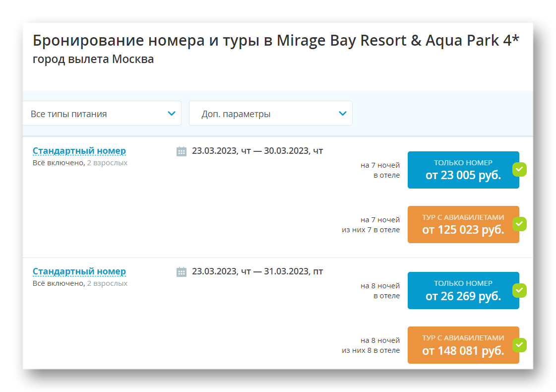
Task: Open the 'Доп. параметры' dropdown
Action: (x=270, y=114)
